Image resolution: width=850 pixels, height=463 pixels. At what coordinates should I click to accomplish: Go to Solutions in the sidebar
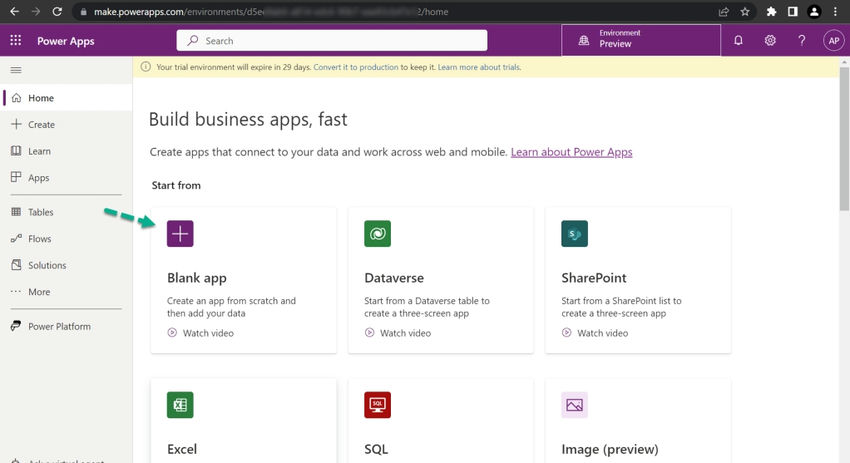[x=46, y=265]
